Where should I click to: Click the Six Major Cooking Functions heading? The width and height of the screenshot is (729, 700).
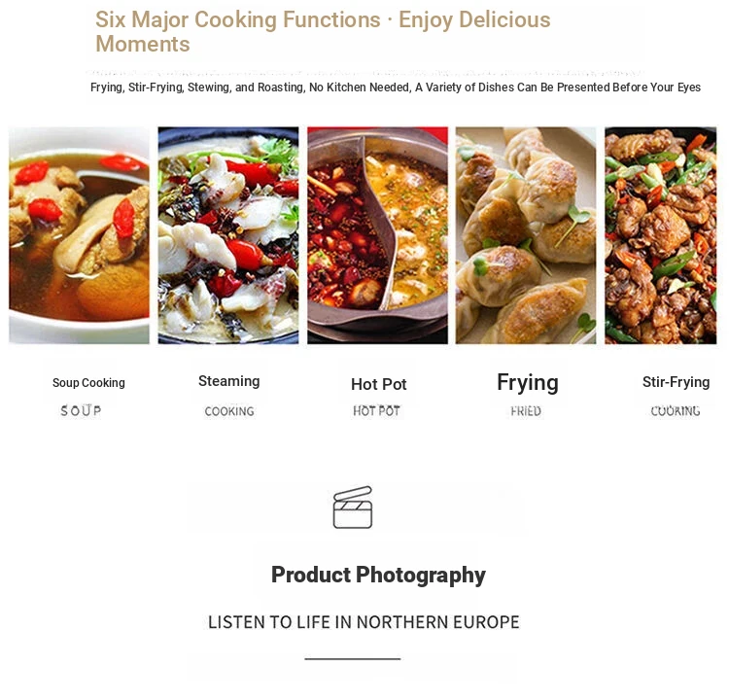point(323,32)
